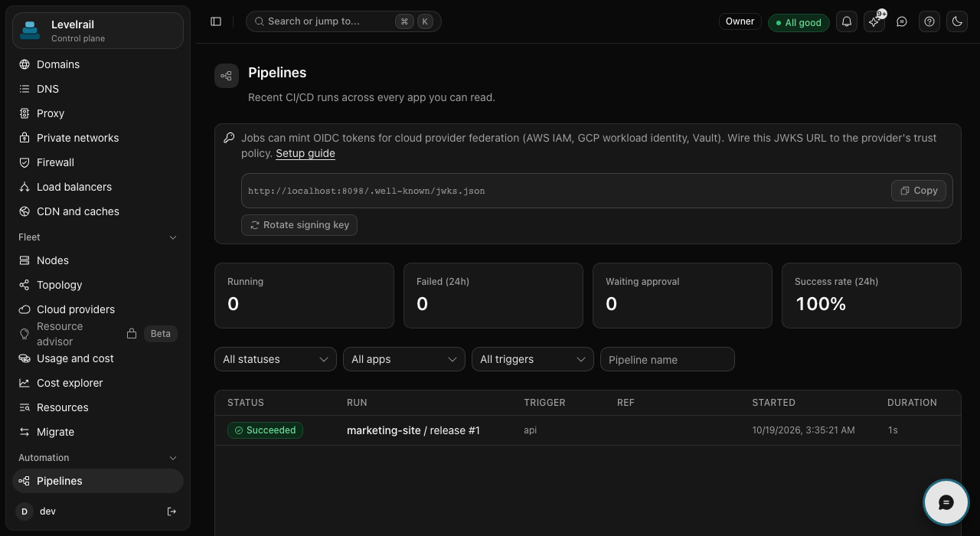
Task: Toggle dark mode moon icon
Action: point(957,21)
